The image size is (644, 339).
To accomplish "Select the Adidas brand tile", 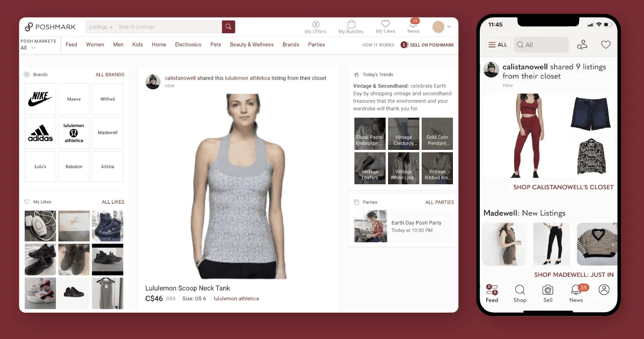I will tap(40, 133).
